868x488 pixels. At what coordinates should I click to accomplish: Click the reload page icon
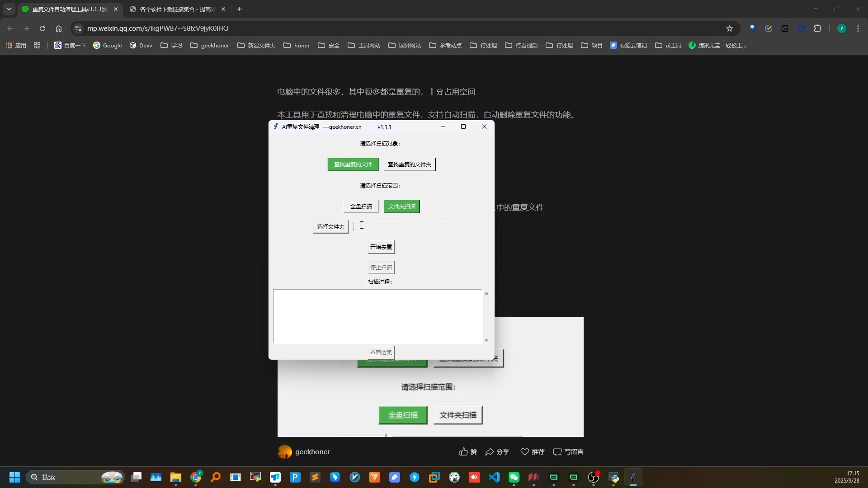pos(42,28)
